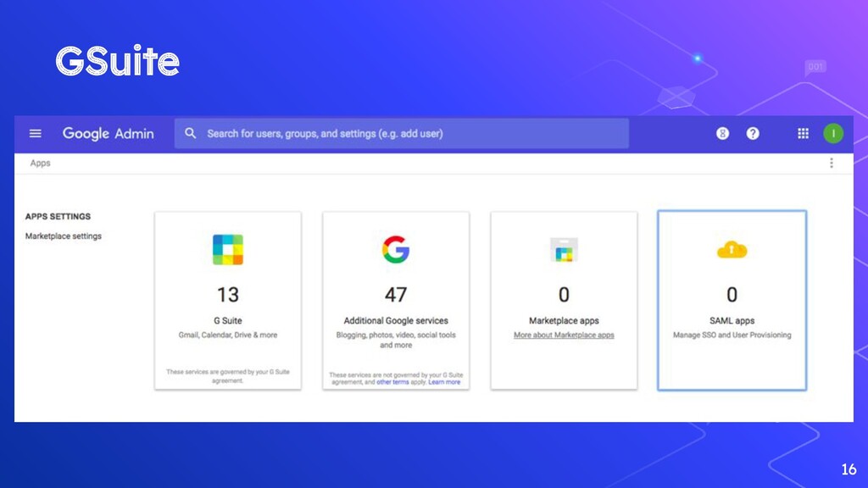Click the 13 count on G Suite card

click(228, 295)
